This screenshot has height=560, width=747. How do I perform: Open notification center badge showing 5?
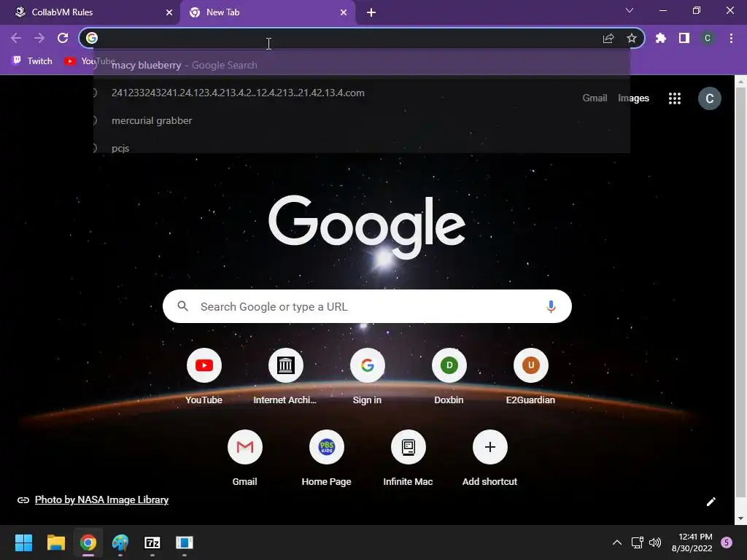727,542
